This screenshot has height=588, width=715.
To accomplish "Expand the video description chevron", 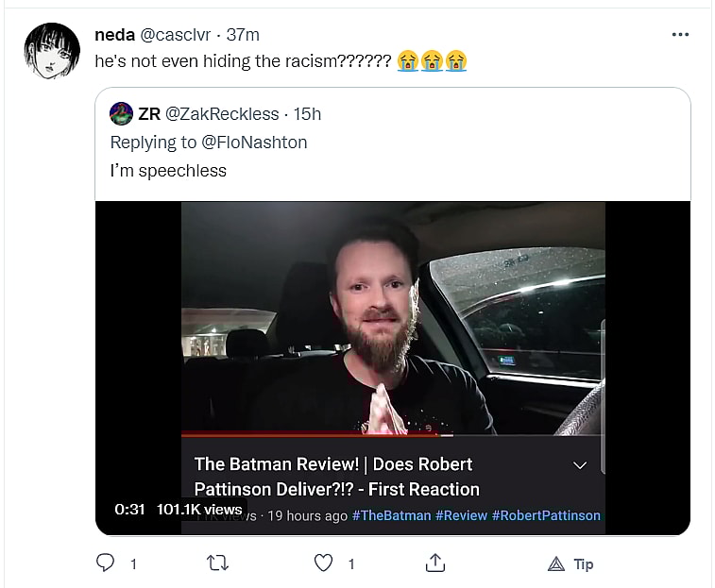I will (x=580, y=465).
